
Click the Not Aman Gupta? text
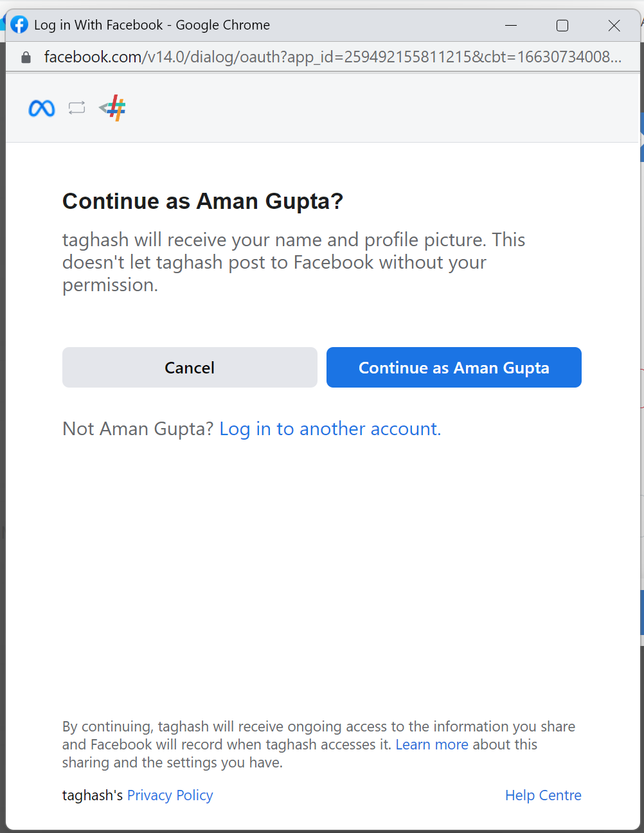(138, 429)
